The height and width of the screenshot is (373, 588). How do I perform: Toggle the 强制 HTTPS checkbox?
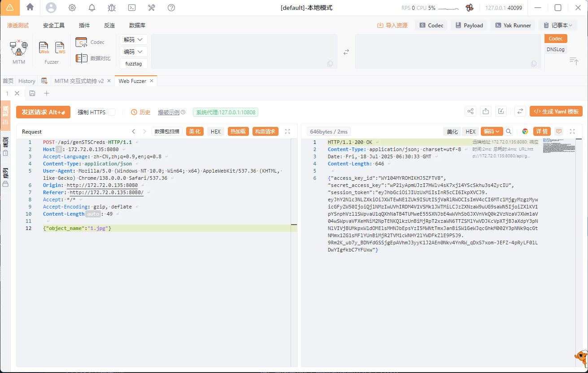(x=112, y=112)
